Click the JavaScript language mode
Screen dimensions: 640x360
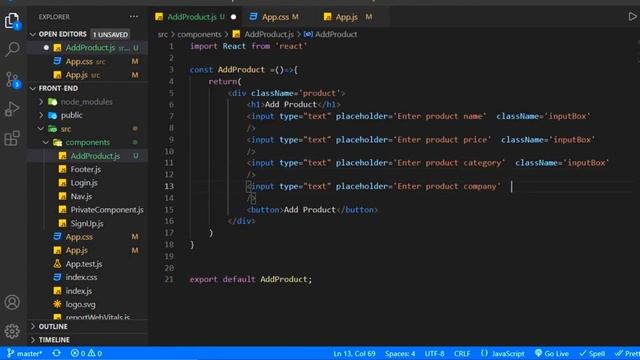point(502,353)
